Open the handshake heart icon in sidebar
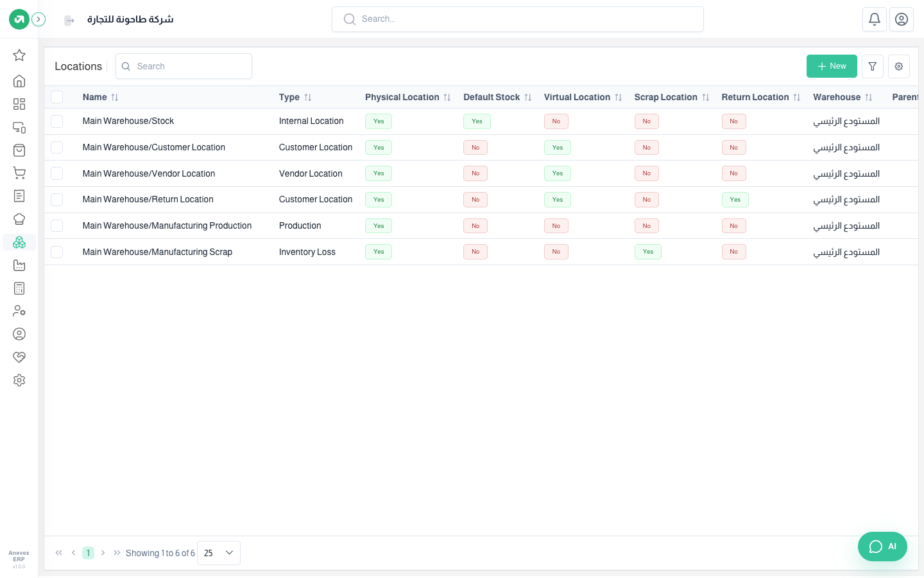This screenshot has height=578, width=924. point(19,357)
